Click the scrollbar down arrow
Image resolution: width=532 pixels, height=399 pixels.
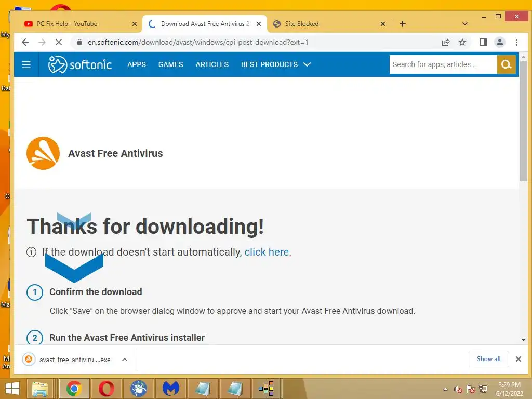pyautogui.click(x=523, y=340)
